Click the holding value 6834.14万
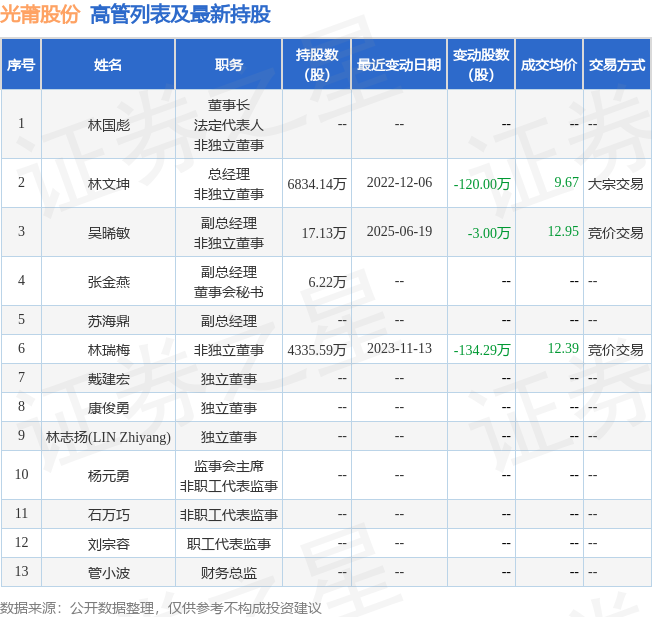The width and height of the screenshot is (652, 617). pyautogui.click(x=317, y=183)
